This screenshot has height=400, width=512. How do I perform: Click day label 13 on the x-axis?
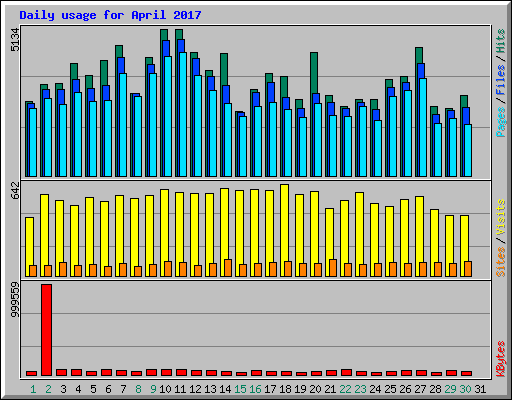(x=210, y=389)
